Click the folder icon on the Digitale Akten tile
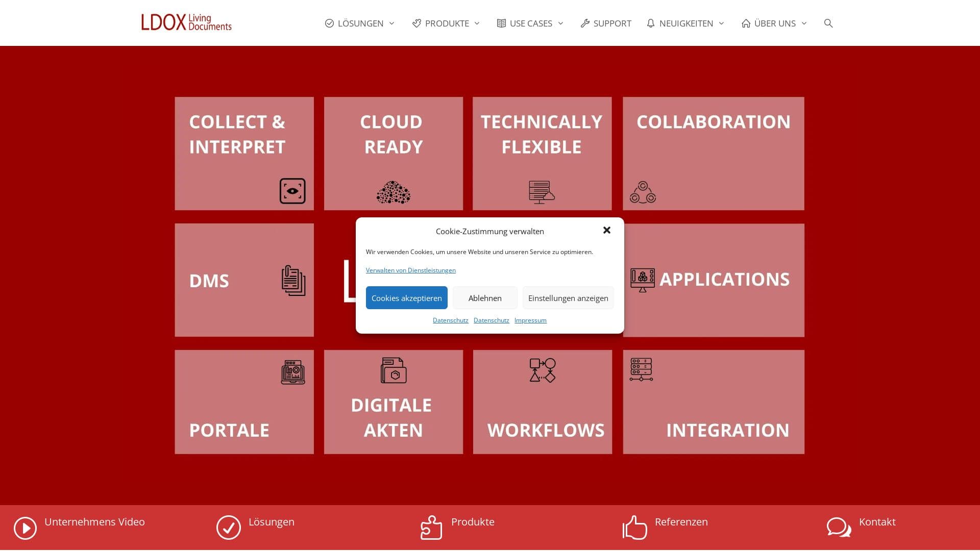 [393, 370]
